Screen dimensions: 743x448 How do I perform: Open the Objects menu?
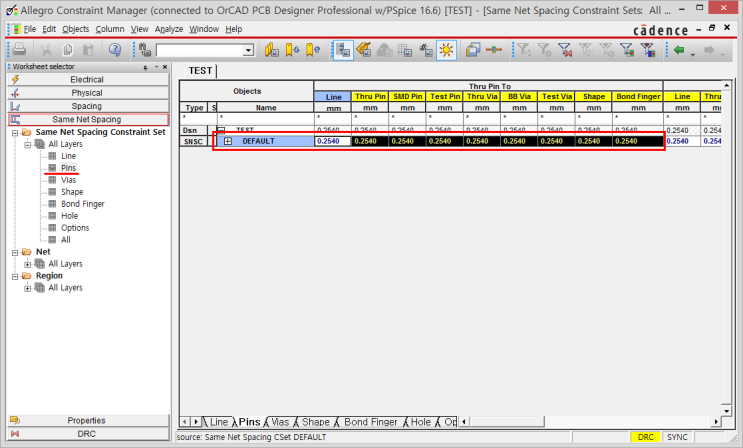tap(76, 29)
